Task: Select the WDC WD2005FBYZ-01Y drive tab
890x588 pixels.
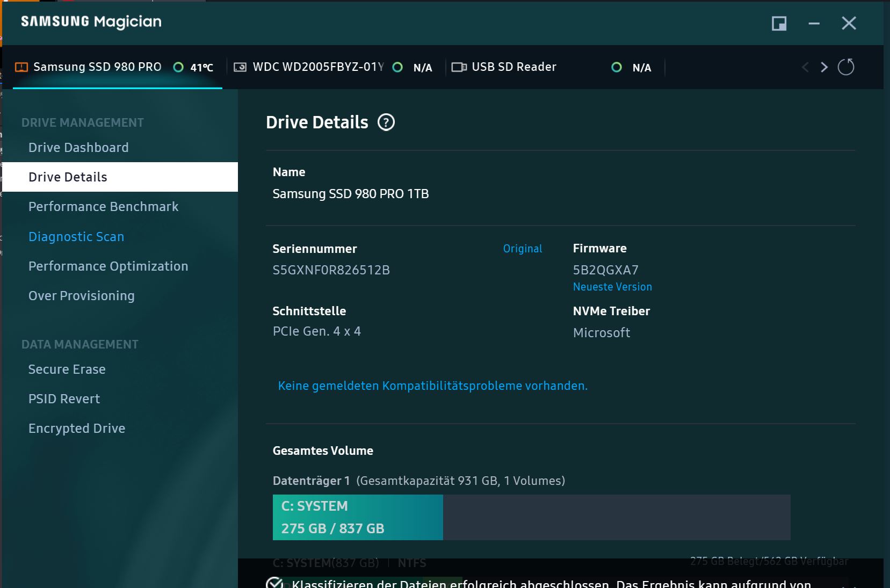Action: (335, 67)
